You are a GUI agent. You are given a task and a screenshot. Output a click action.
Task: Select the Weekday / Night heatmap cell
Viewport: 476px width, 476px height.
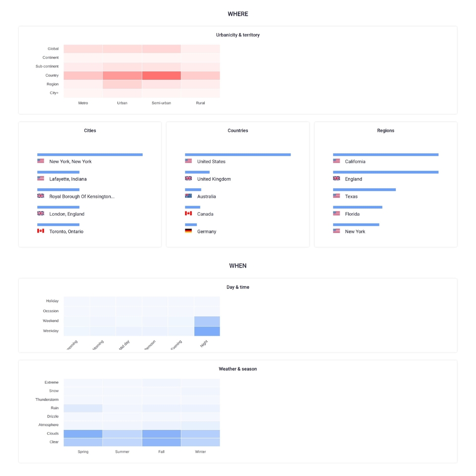(x=207, y=331)
